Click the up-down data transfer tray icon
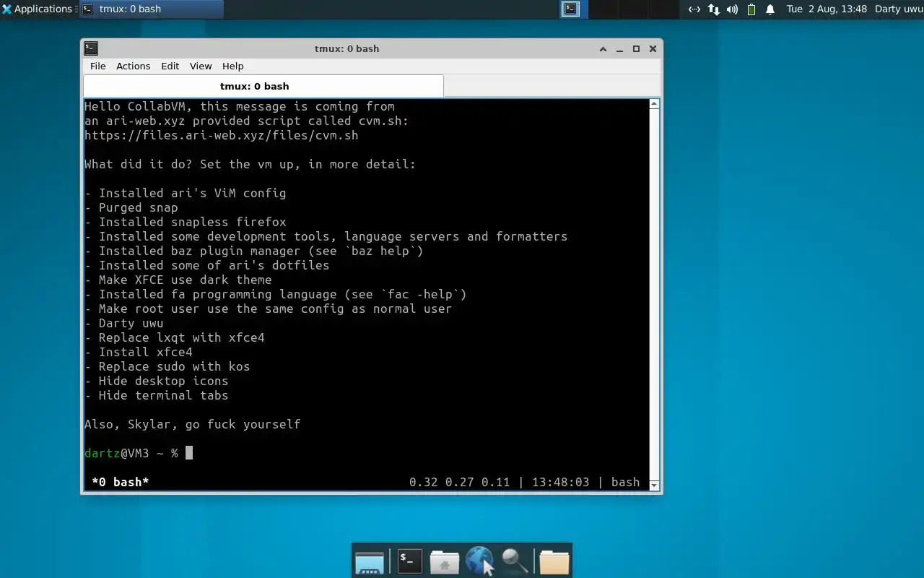The image size is (924, 578). click(713, 9)
